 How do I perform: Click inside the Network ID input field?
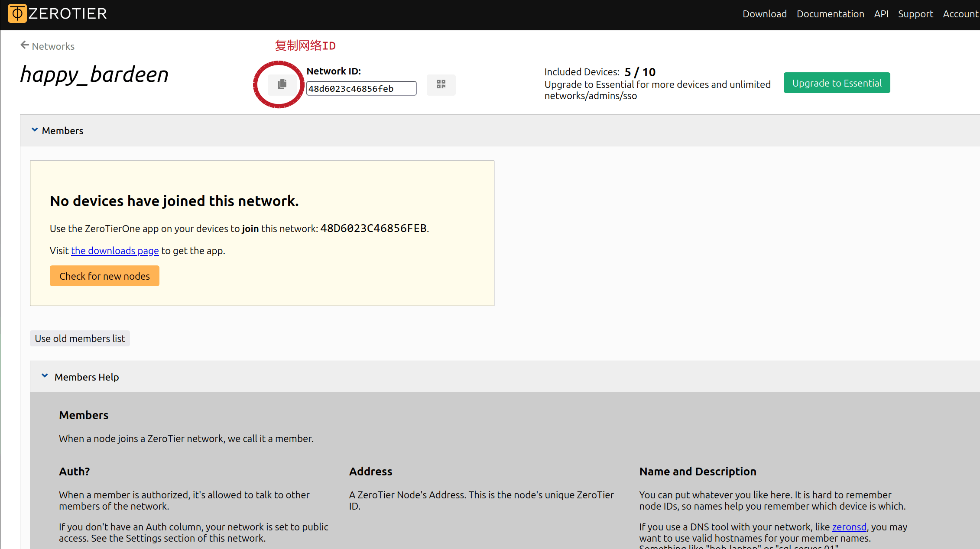(361, 88)
